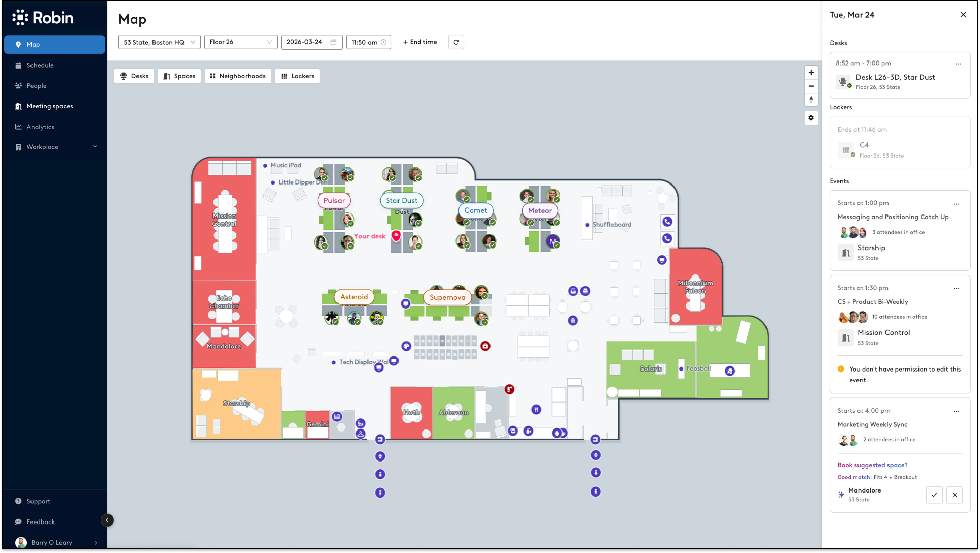Image resolution: width=980 pixels, height=553 pixels.
Task: Open the Analytics section
Action: click(40, 127)
